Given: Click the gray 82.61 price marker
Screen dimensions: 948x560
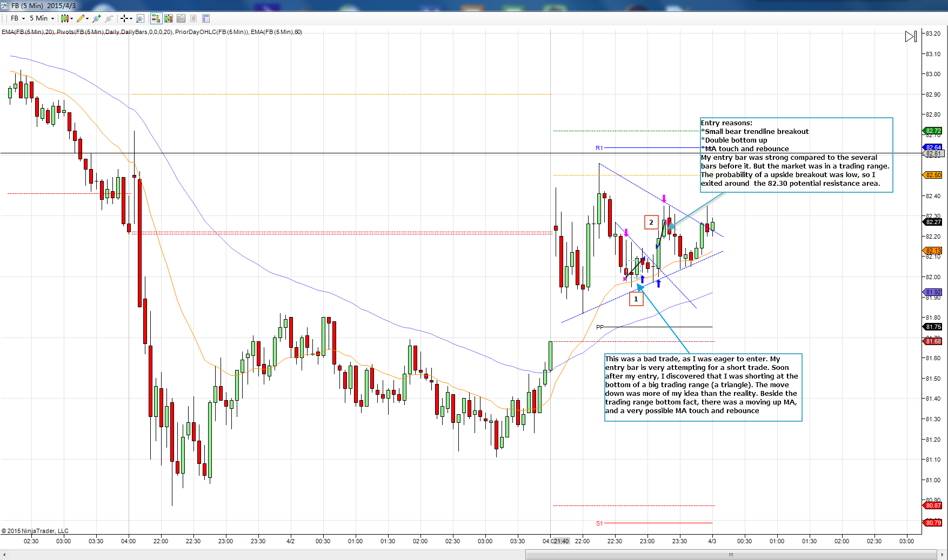Looking at the screenshot, I should [933, 154].
